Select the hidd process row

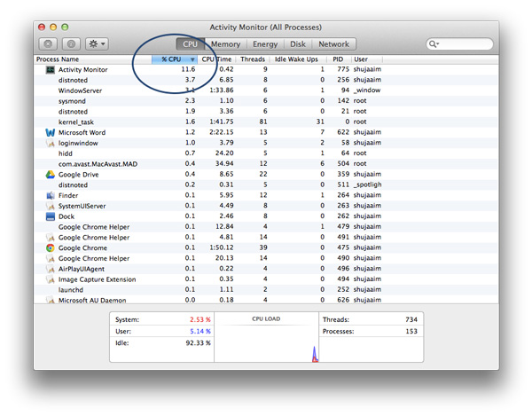click(266, 153)
